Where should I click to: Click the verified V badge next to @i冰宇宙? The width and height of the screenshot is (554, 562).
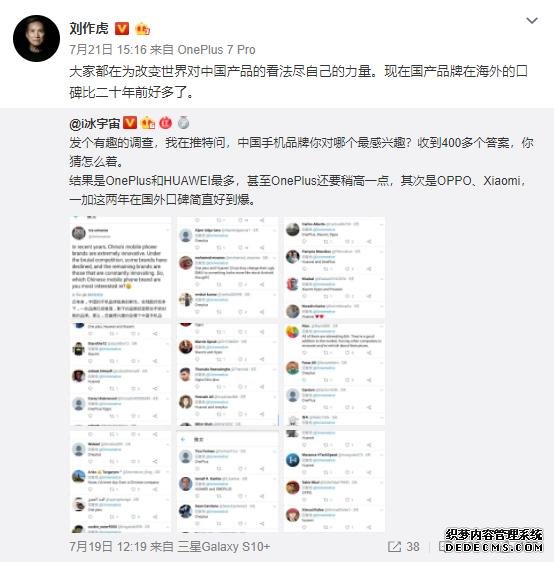pyautogui.click(x=130, y=123)
